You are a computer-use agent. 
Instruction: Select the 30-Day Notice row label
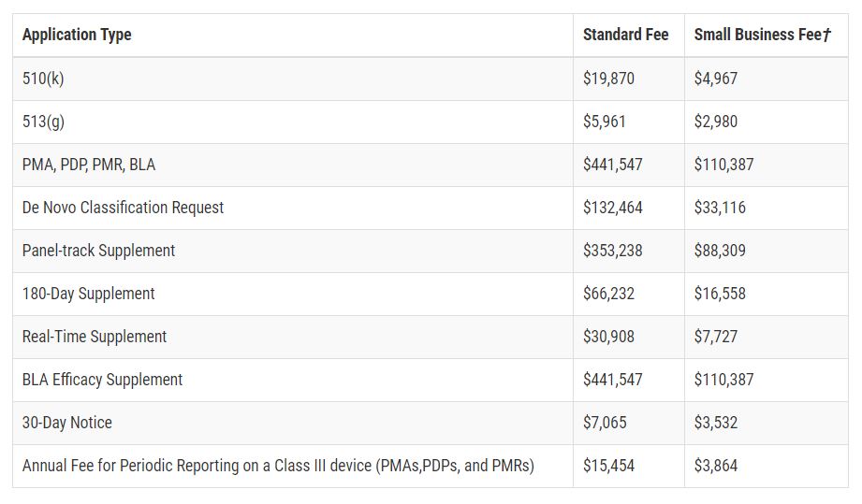(67, 423)
